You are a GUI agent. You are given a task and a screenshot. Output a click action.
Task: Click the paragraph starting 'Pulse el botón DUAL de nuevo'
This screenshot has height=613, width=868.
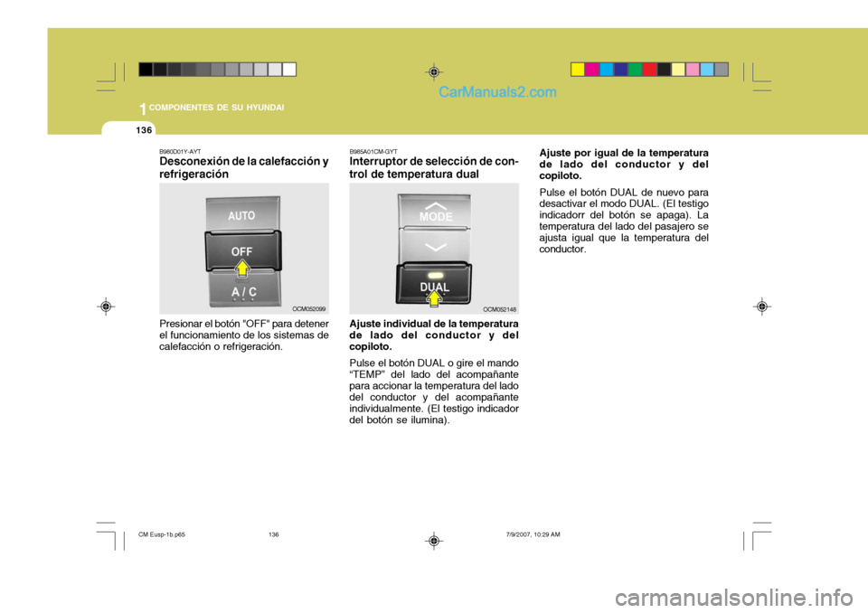624,221
